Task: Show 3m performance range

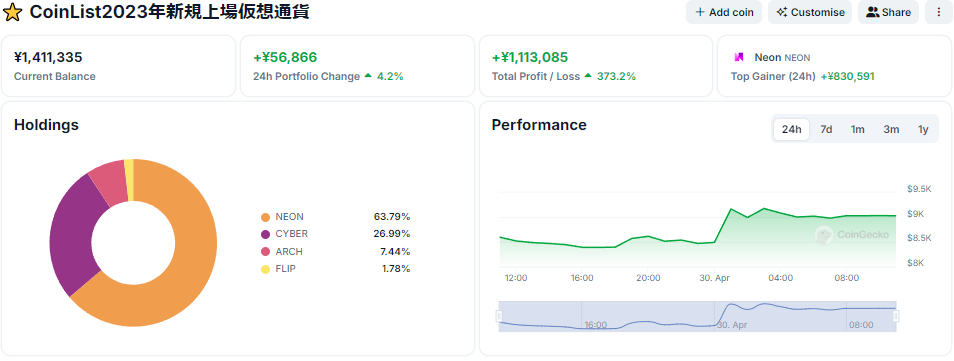Action: (891, 129)
